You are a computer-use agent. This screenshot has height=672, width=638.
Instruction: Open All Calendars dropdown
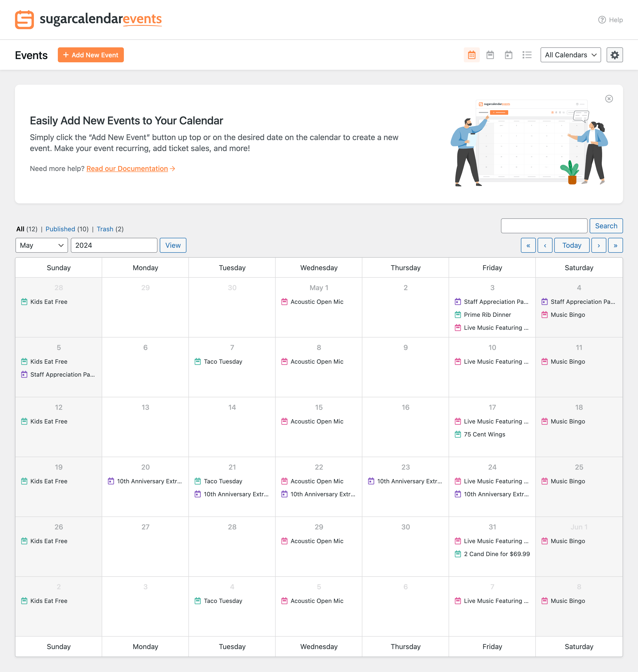click(x=570, y=55)
